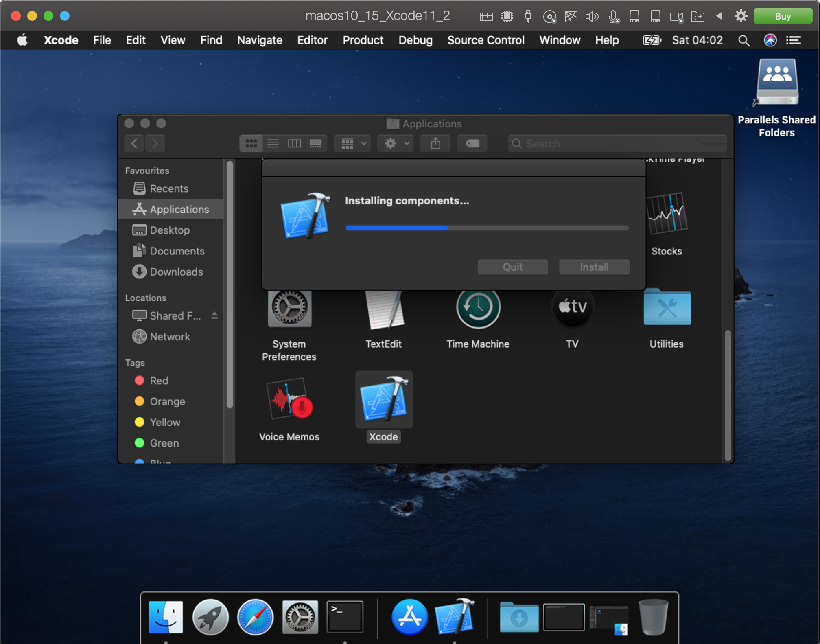Launch App Store from the Dock

tap(409, 617)
